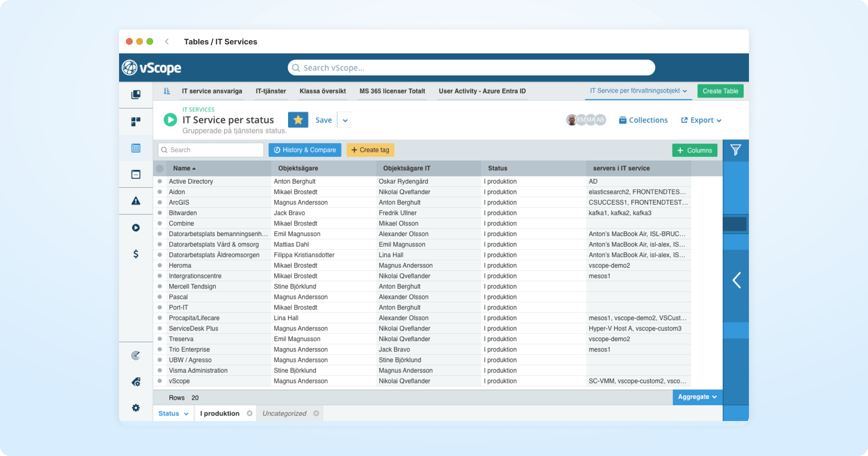Switch to IT service ansvariga tab
Viewport: 868px width, 456px height.
pyautogui.click(x=212, y=91)
